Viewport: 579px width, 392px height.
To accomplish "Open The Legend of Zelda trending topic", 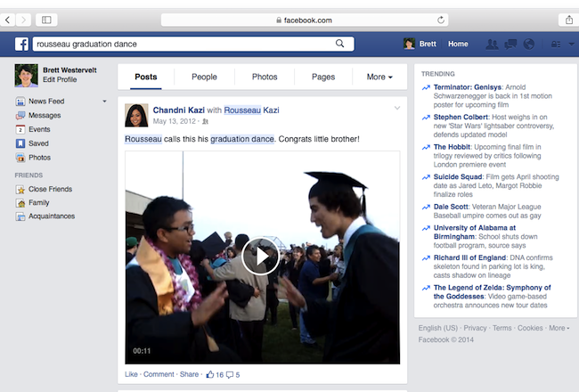I will tap(492, 292).
